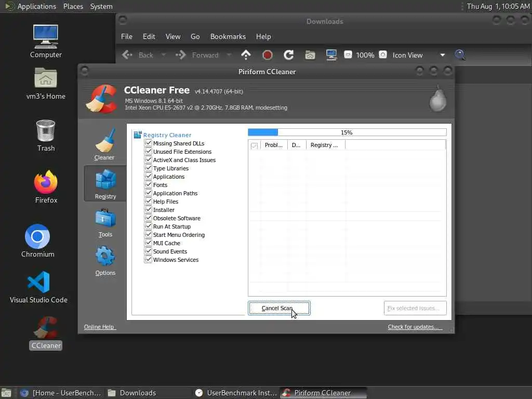
Task: Click the Registry Cleaner tree icon
Action: (137, 135)
